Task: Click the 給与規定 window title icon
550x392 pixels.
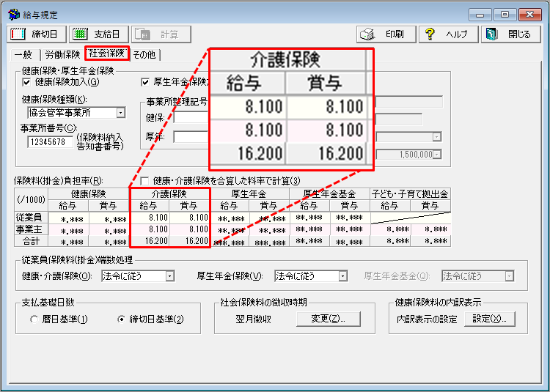Action: click(x=13, y=15)
